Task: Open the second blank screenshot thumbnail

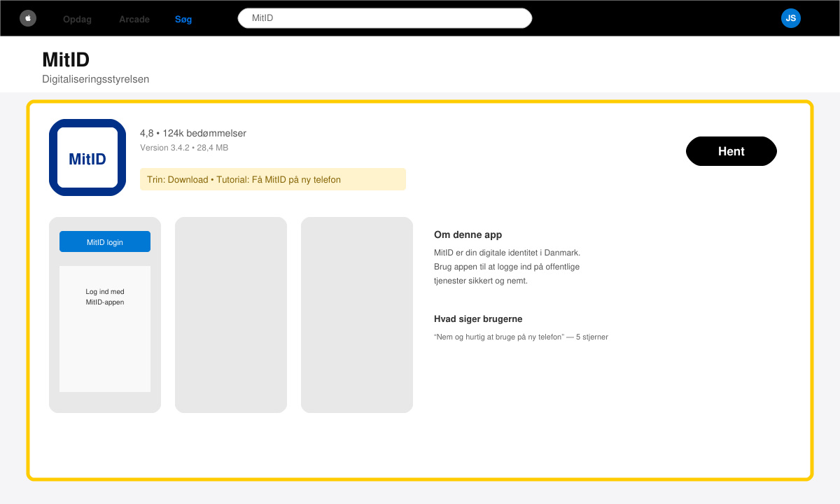Action: point(231,315)
